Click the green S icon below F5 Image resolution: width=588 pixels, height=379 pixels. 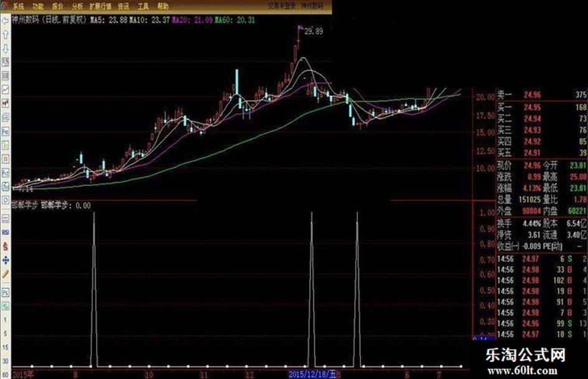[x=5, y=306]
